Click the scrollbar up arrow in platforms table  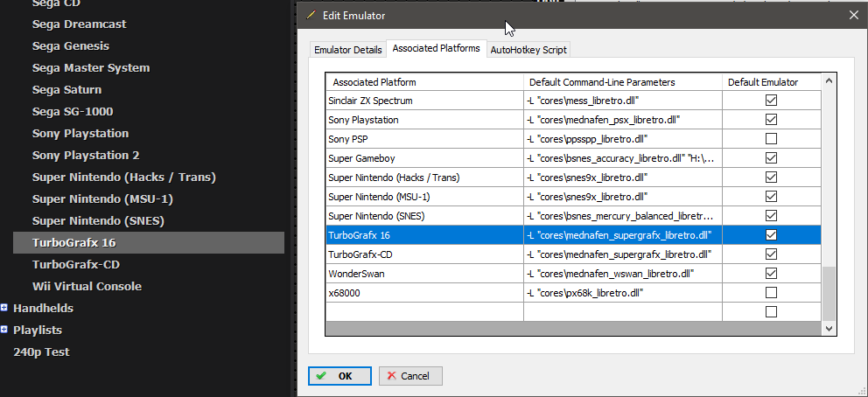(829, 81)
